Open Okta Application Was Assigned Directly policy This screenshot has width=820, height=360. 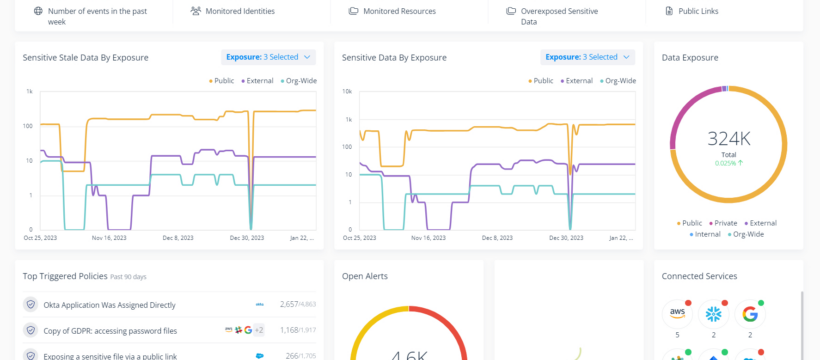coord(109,305)
